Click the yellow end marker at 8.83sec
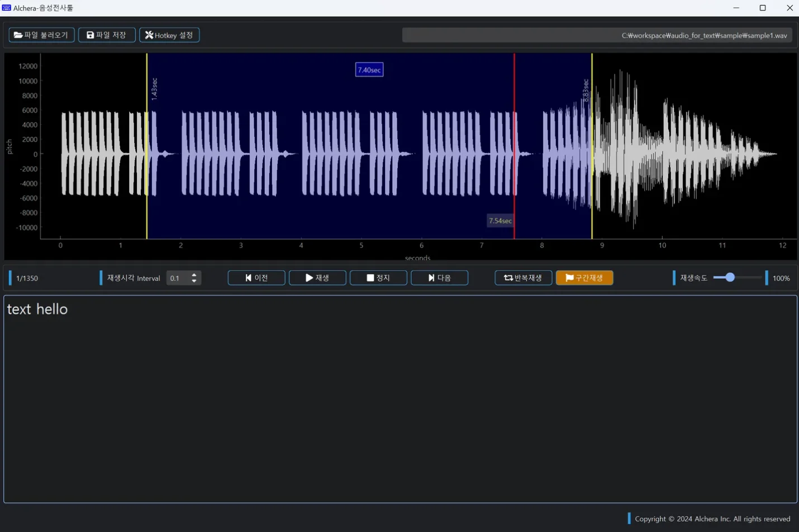This screenshot has width=799, height=532. click(x=592, y=145)
